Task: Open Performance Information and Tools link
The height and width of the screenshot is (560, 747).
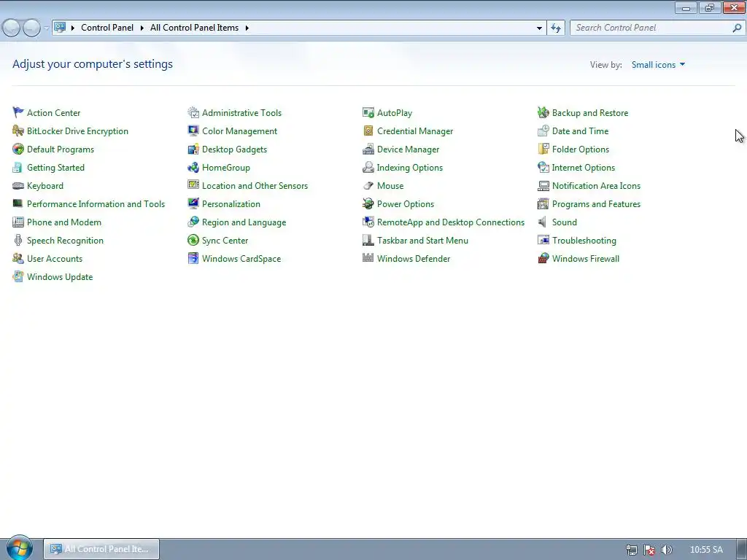Action: 96,204
